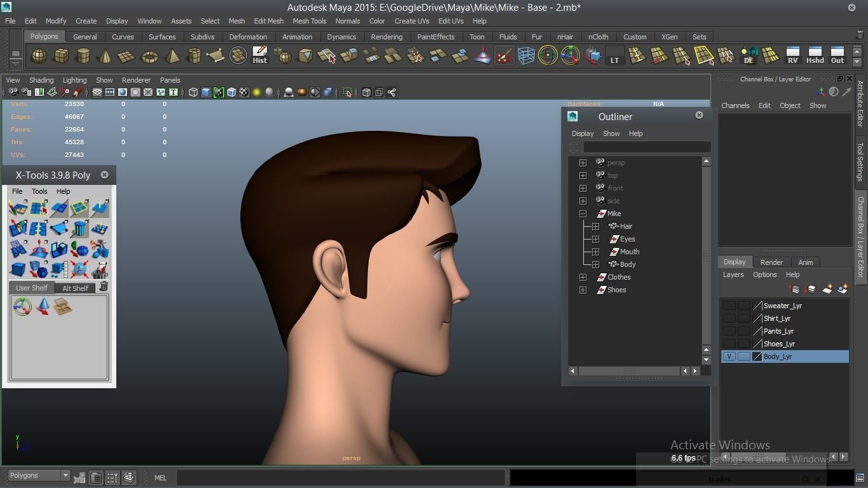Click the blue cylinder tower icon in X-Tools
Viewport: 868px width, 488px height.
(x=79, y=229)
